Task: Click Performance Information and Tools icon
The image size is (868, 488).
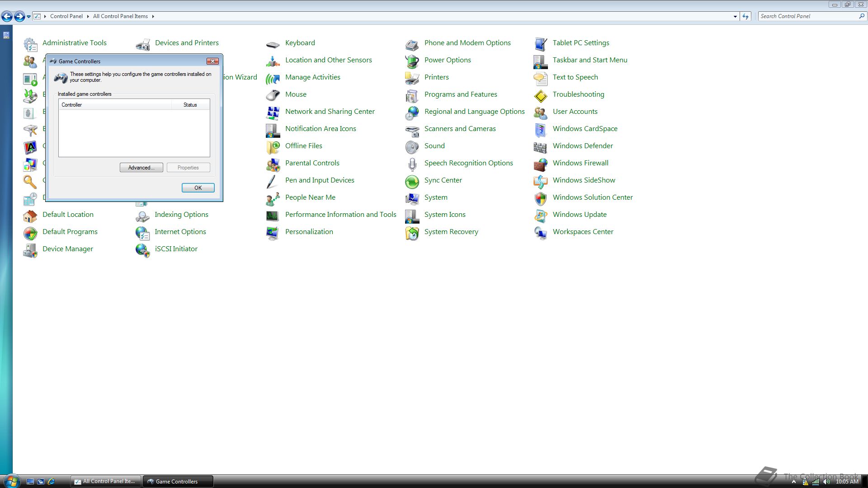Action: click(273, 216)
